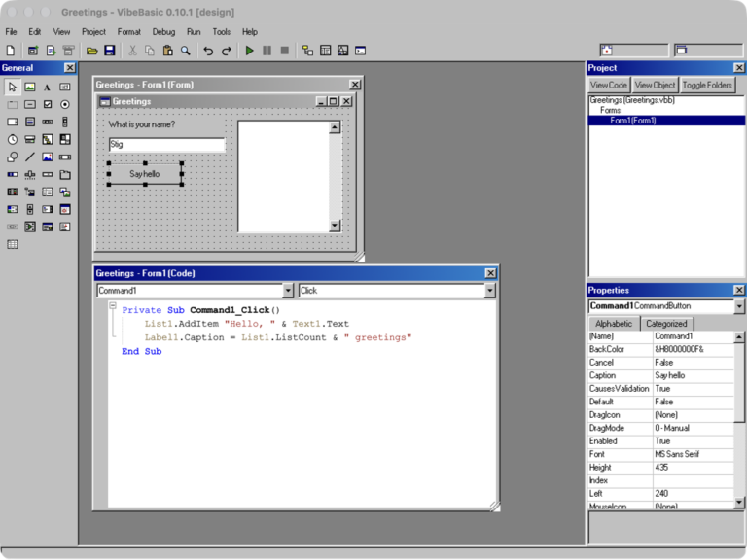
Task: Select the PictureBox tool in the toolbox
Action: point(30,87)
